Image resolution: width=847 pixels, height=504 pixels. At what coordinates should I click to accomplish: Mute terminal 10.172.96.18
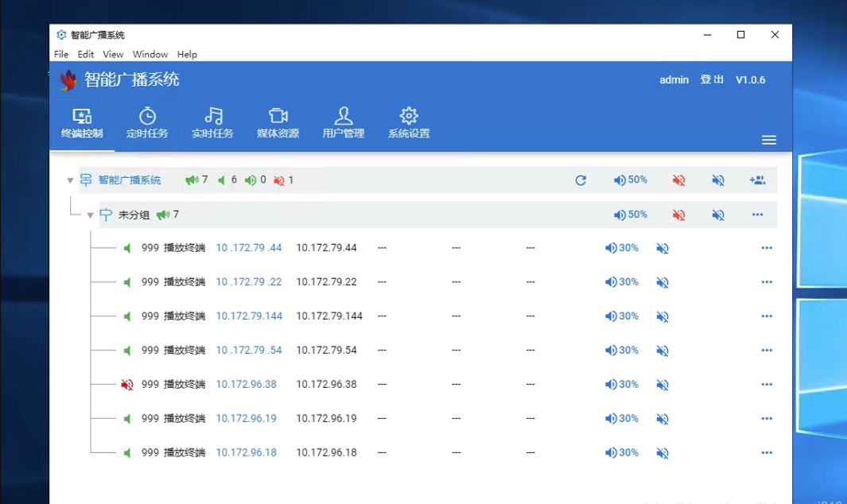tap(662, 453)
